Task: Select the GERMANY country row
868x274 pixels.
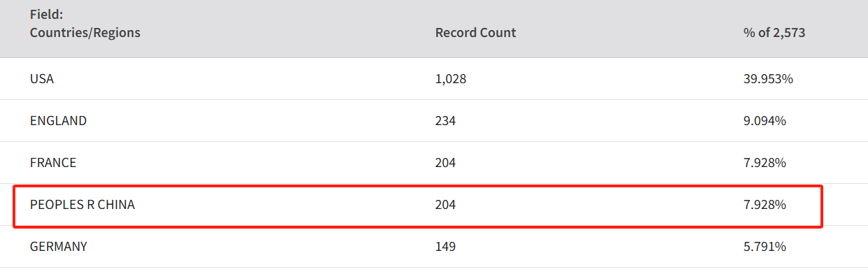Action: click(434, 247)
